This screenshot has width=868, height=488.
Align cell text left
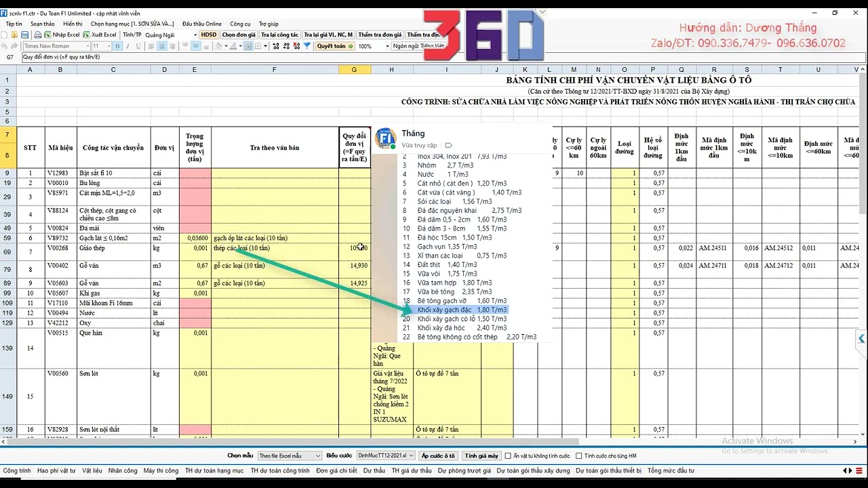pyautogui.click(x=151, y=46)
